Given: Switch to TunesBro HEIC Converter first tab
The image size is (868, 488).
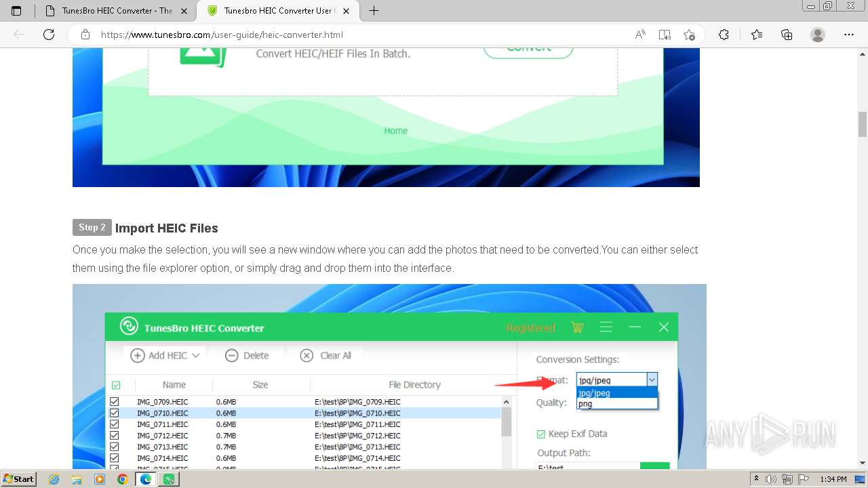Looking at the screenshot, I should click(115, 11).
